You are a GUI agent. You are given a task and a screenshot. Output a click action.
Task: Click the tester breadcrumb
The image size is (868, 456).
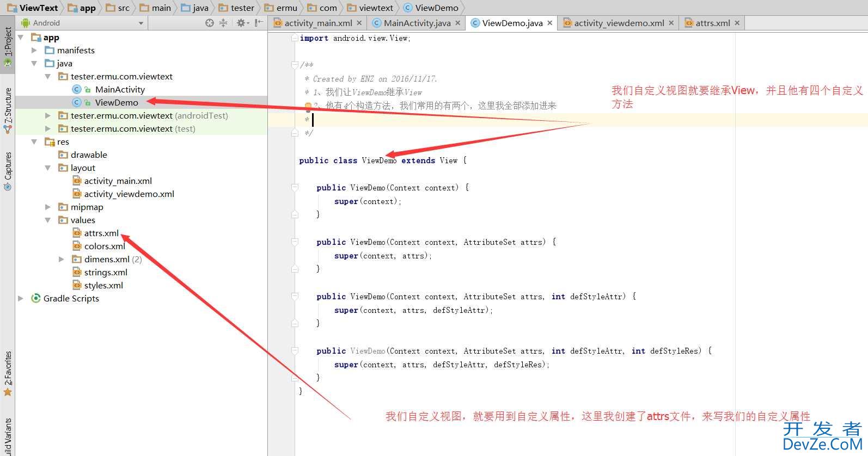[x=236, y=8]
